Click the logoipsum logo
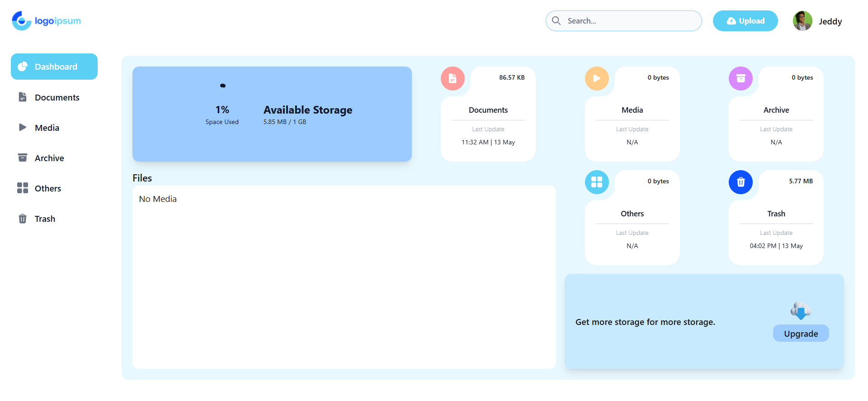Image resolution: width=868 pixels, height=401 pixels. click(x=46, y=21)
